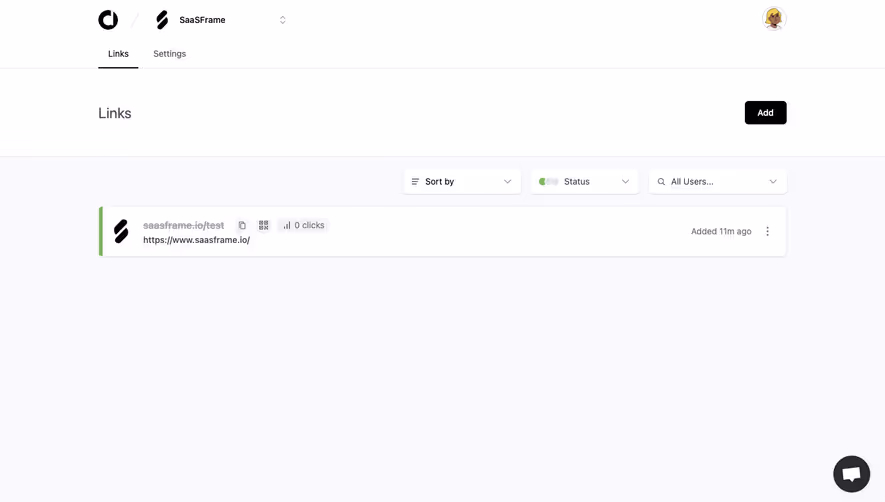The height and width of the screenshot is (502, 885).
Task: Click the 'Added 11m ago' timestamp
Action: click(x=721, y=232)
